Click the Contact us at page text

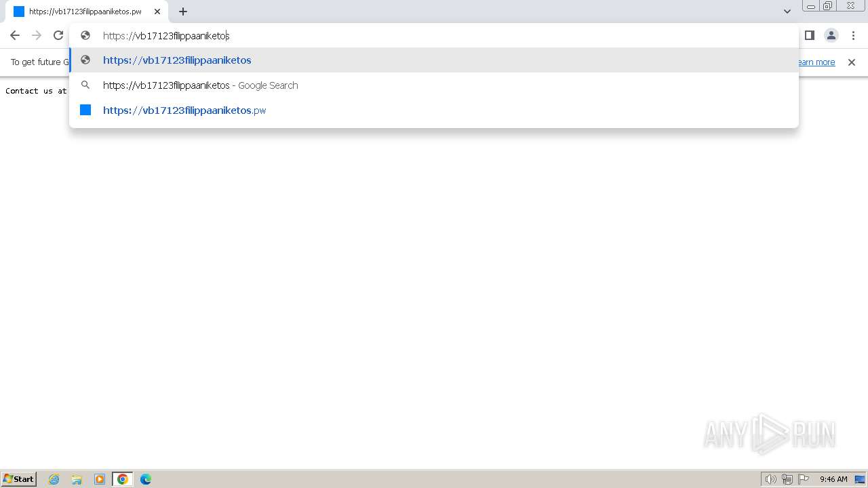tap(37, 91)
